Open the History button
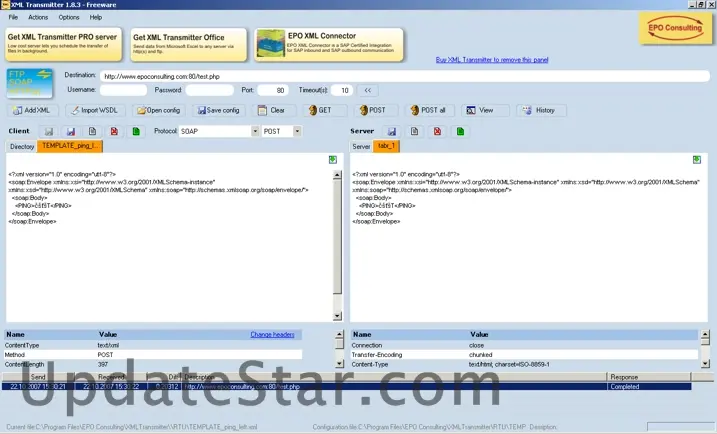Screen dimensions: 717x434 point(541,110)
